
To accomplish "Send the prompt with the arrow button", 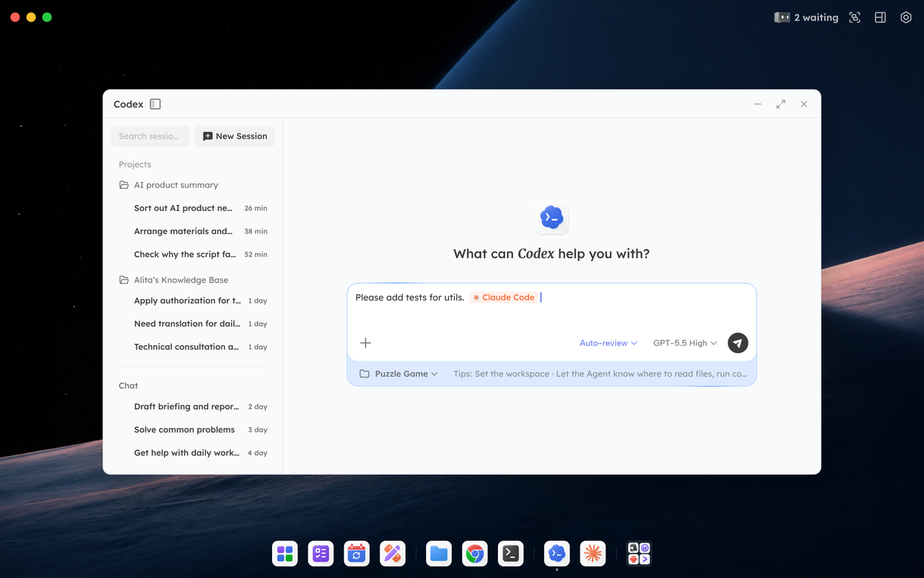I will 738,343.
